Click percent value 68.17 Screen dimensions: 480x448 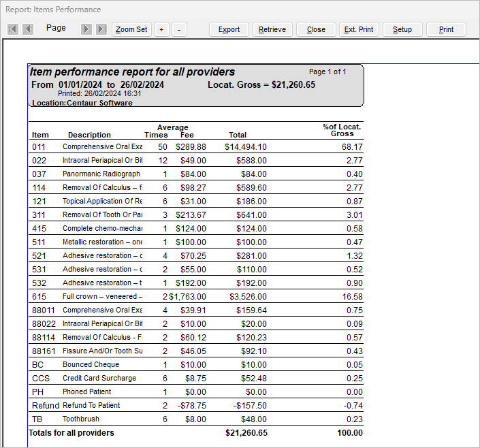353,147
